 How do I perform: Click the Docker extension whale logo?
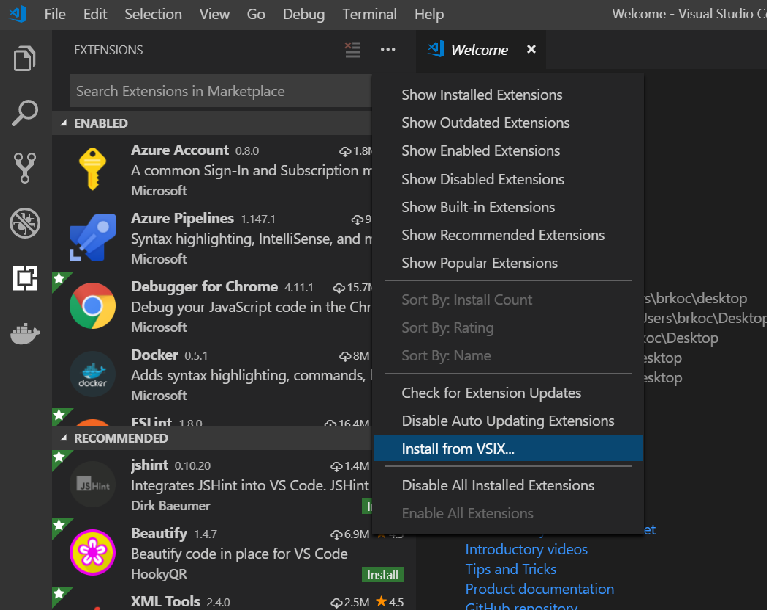pos(93,374)
